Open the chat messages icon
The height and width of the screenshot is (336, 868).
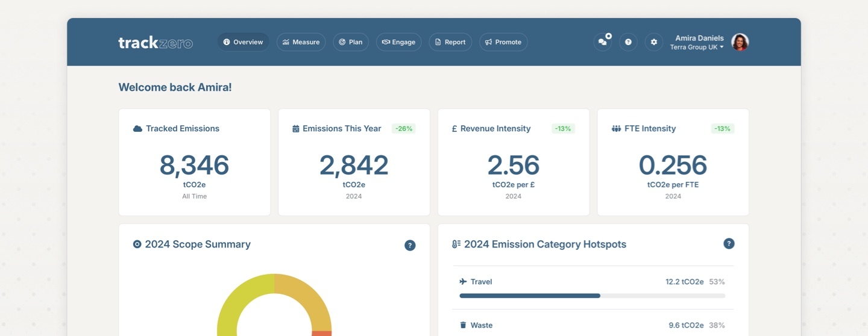click(603, 42)
